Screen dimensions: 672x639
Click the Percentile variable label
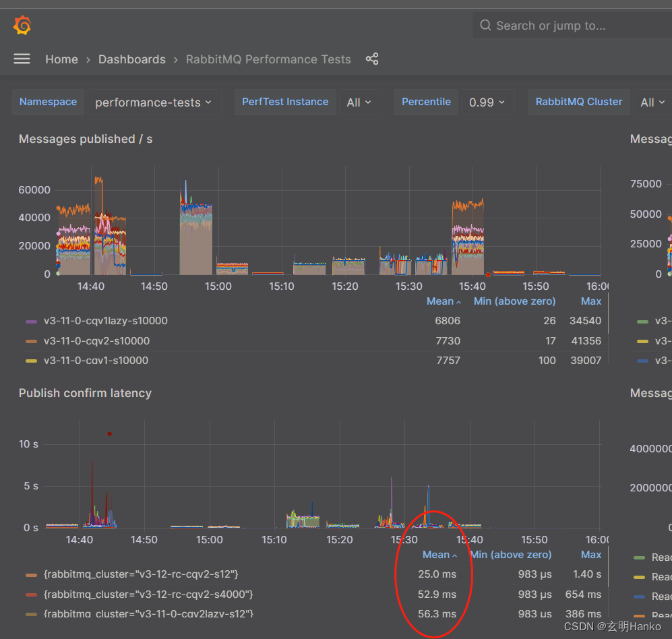point(426,102)
